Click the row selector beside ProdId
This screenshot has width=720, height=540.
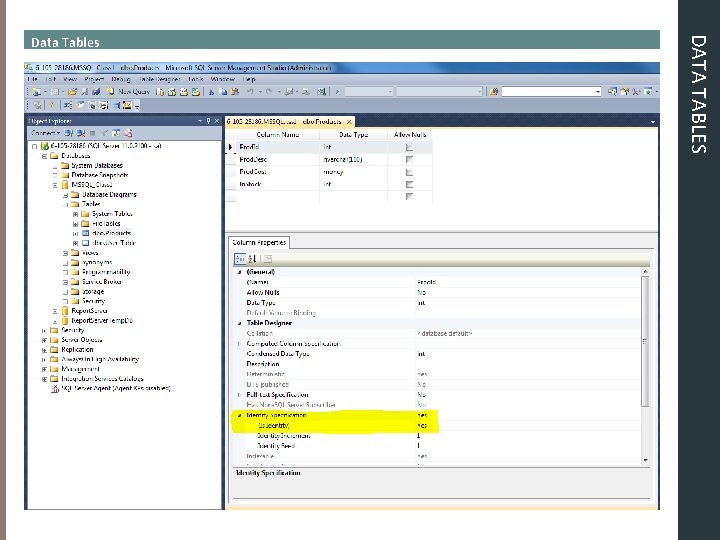point(231,147)
